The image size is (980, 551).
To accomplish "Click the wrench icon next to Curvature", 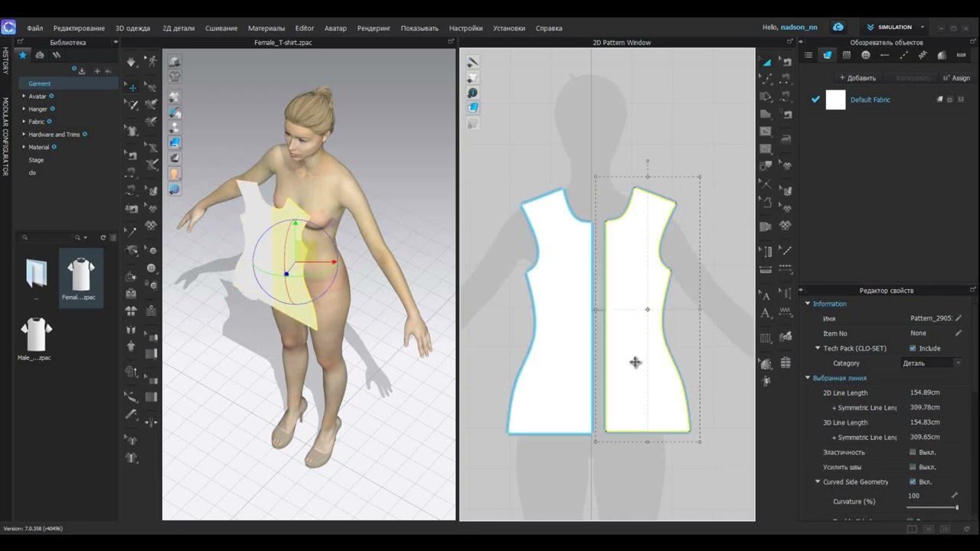I will click(954, 496).
